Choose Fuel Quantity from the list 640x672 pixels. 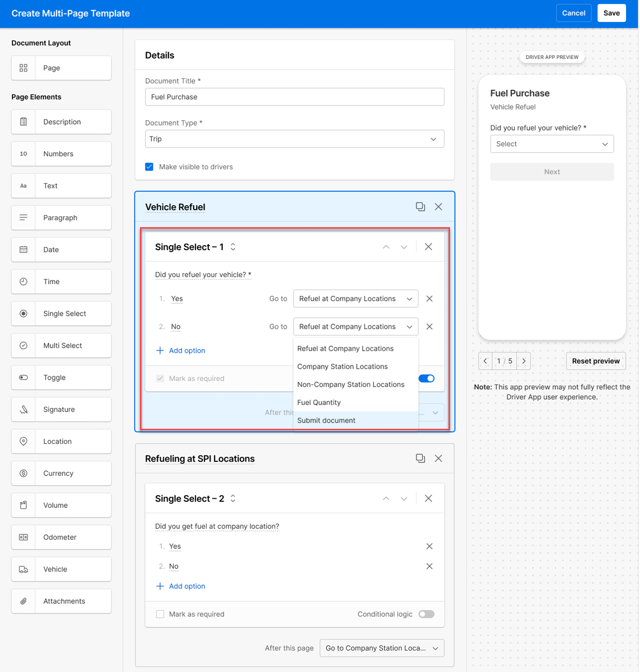(x=356, y=403)
